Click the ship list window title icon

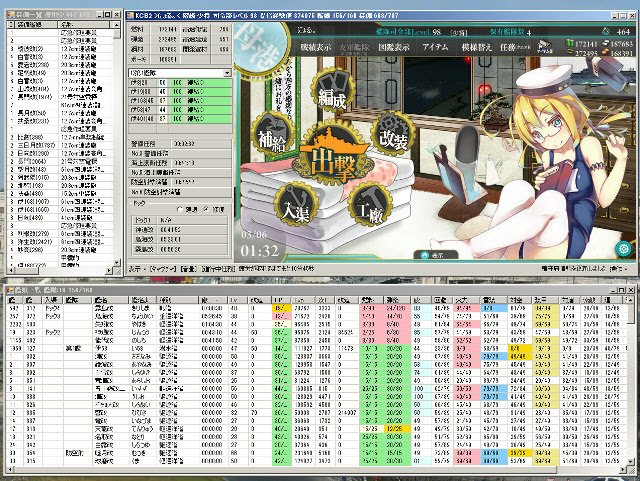click(11, 289)
